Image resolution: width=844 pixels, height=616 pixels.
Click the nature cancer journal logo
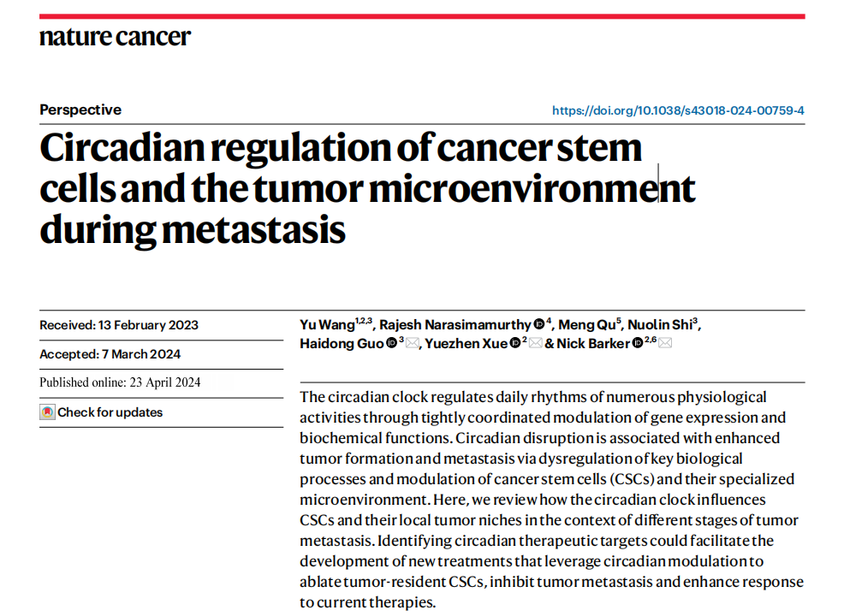pos(115,37)
